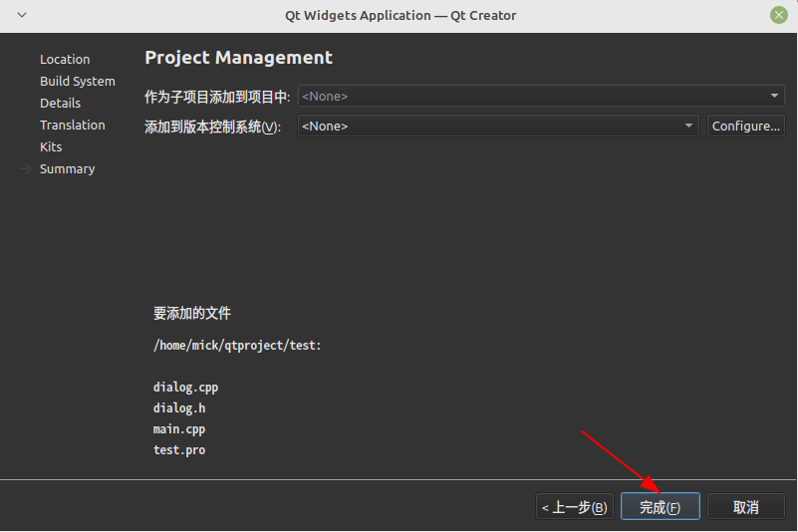
Task: Expand the 添加到版本控制系统 combo box
Action: pyautogui.click(x=497, y=127)
